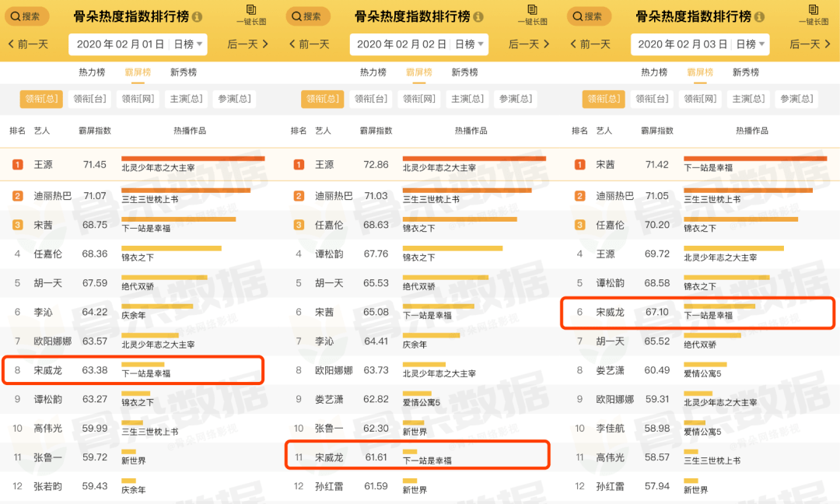
Task: Select 领衔[网] filter in Feb 01 panel
Action: (x=138, y=99)
